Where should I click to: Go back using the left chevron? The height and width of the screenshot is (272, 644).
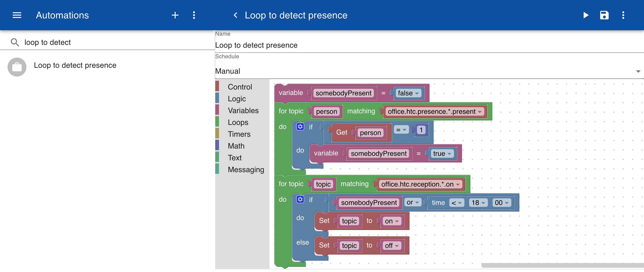[x=235, y=15]
